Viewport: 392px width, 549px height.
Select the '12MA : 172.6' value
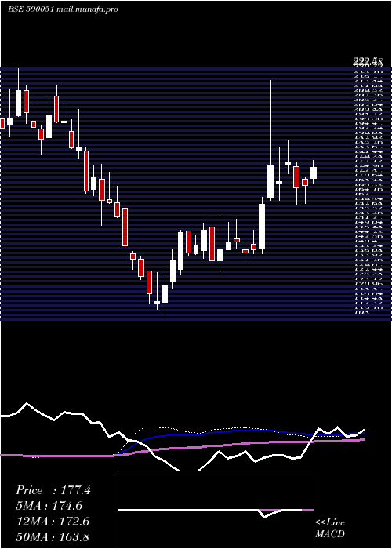tap(53, 522)
